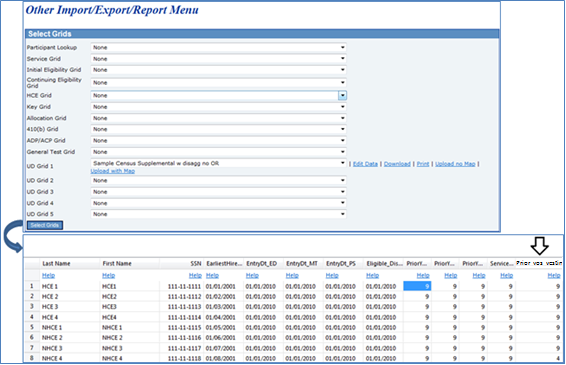Click the SSN column header
The height and width of the screenshot is (365, 566).
click(x=182, y=264)
